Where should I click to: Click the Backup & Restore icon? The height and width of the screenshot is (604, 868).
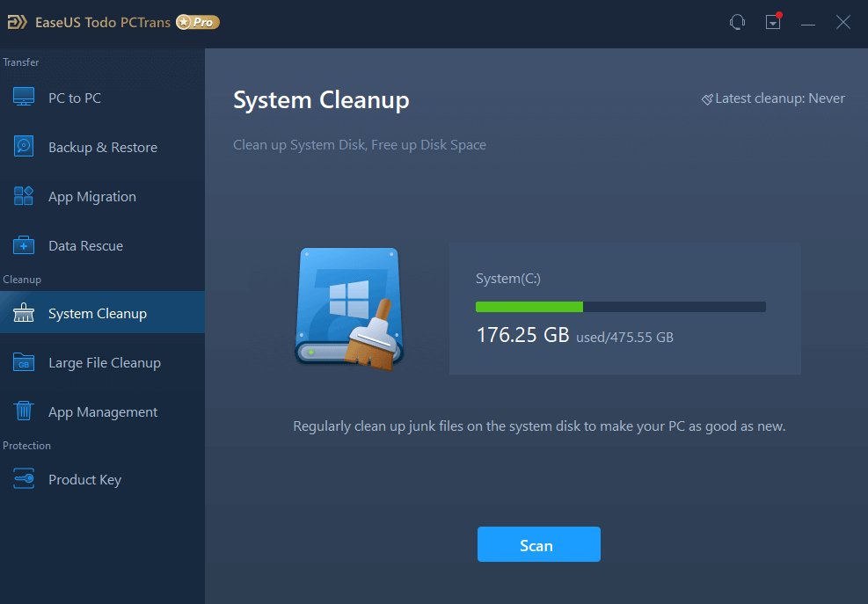pyautogui.click(x=24, y=146)
